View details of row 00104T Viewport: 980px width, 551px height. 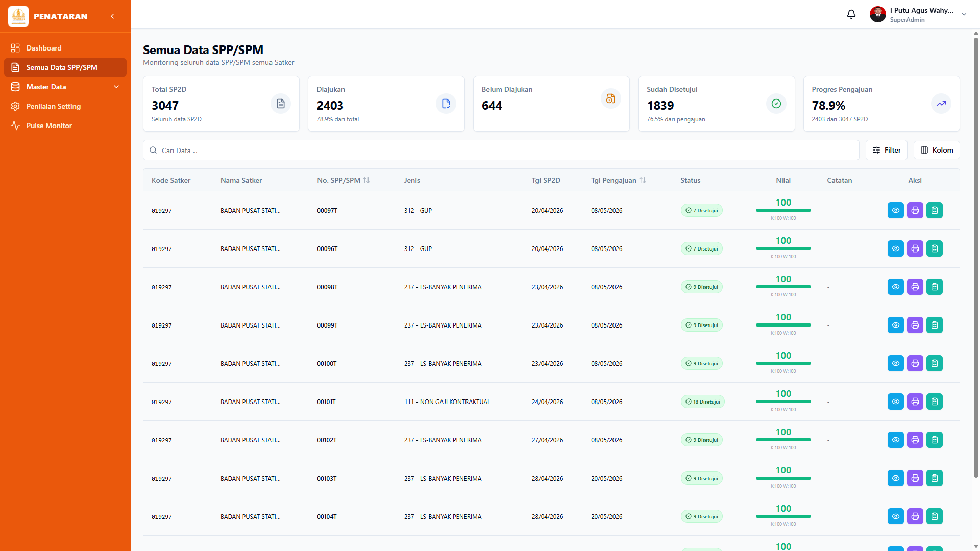(895, 516)
